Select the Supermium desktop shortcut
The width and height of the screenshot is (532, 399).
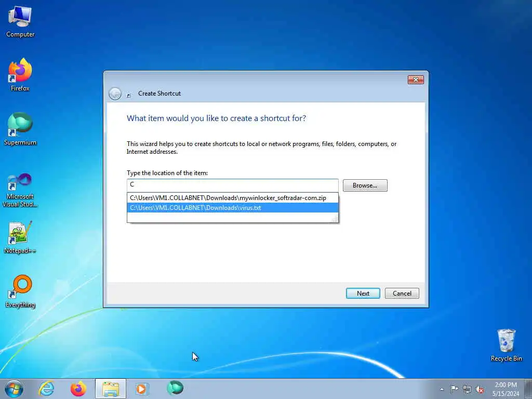point(20,129)
